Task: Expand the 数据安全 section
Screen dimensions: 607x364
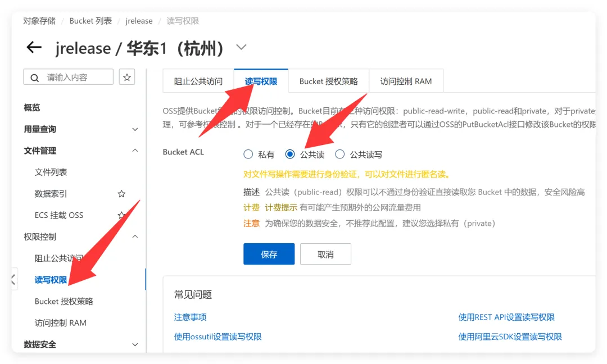Action: pos(135,344)
